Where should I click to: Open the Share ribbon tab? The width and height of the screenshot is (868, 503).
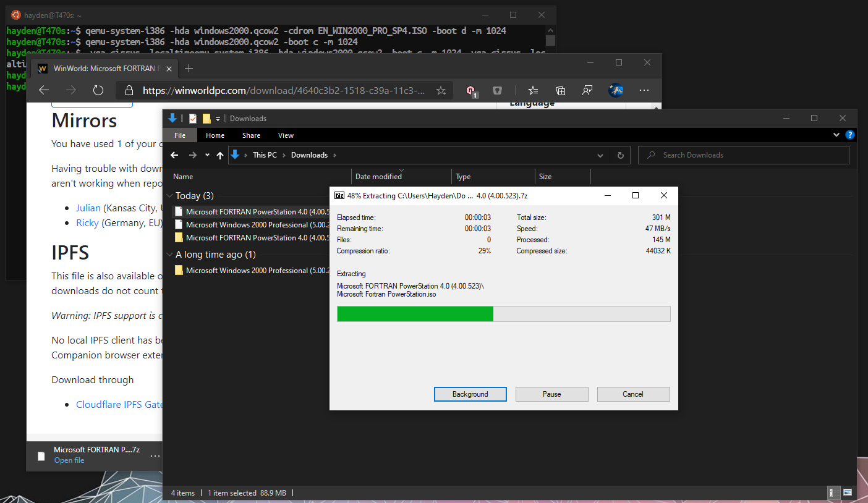pyautogui.click(x=251, y=135)
